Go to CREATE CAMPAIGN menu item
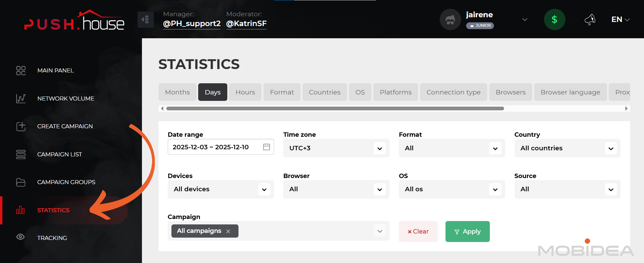644x263 pixels. (65, 126)
